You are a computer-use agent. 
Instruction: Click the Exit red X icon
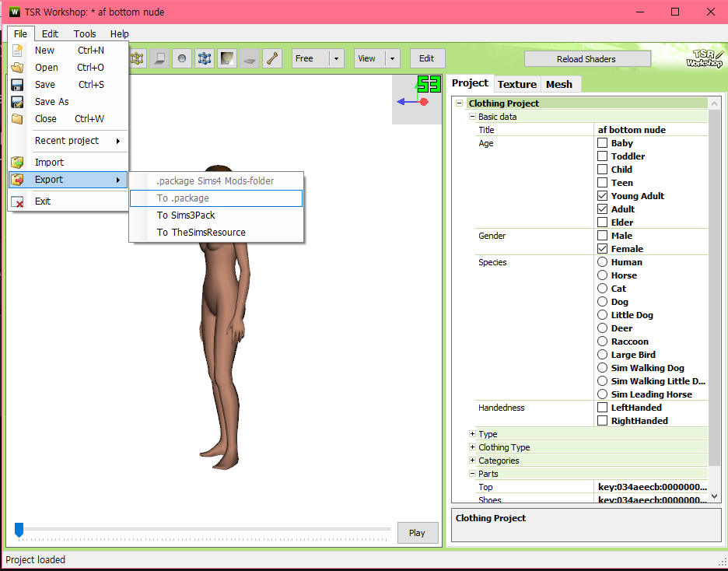(x=17, y=201)
